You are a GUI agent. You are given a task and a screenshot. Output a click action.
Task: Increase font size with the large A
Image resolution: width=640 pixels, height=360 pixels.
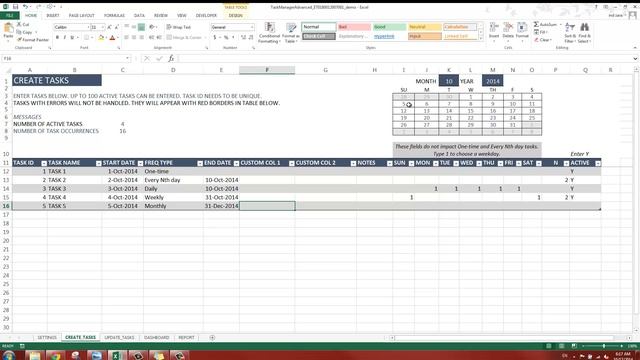(x=109, y=27)
